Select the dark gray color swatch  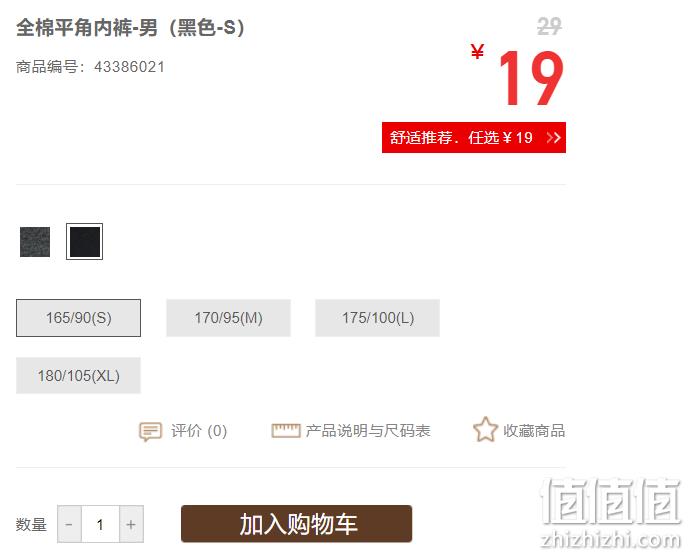[x=35, y=242]
